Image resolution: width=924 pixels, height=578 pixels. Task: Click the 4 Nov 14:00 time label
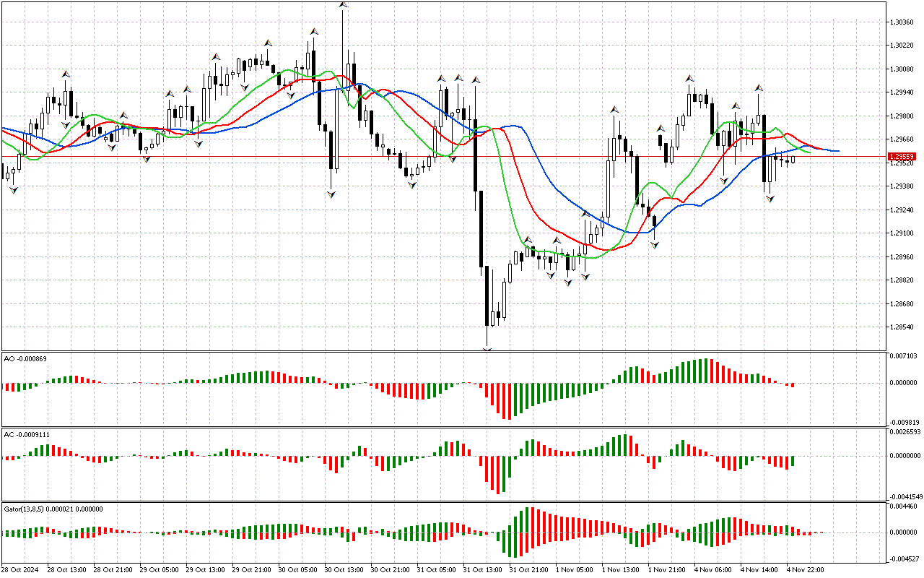click(x=759, y=570)
